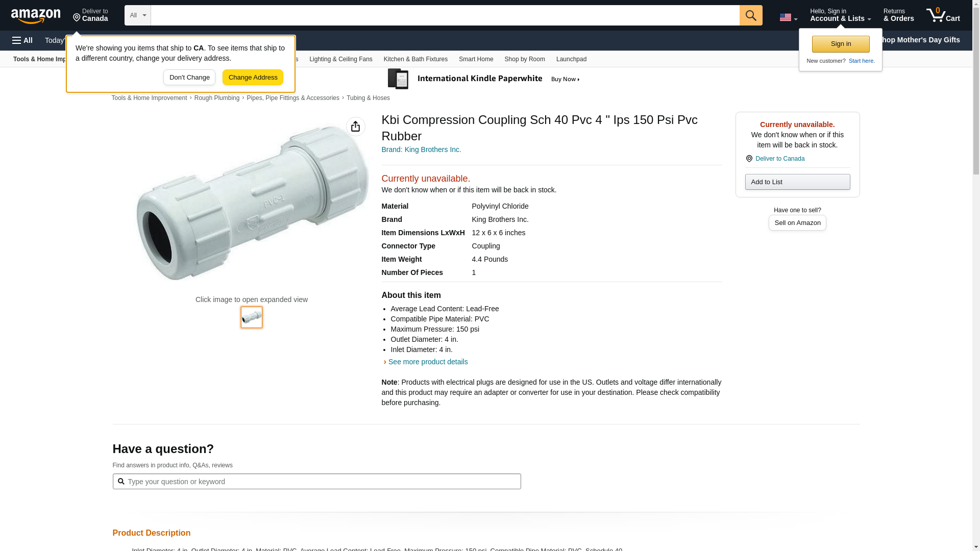
Task: Open the All hamburger menu
Action: click(x=22, y=40)
